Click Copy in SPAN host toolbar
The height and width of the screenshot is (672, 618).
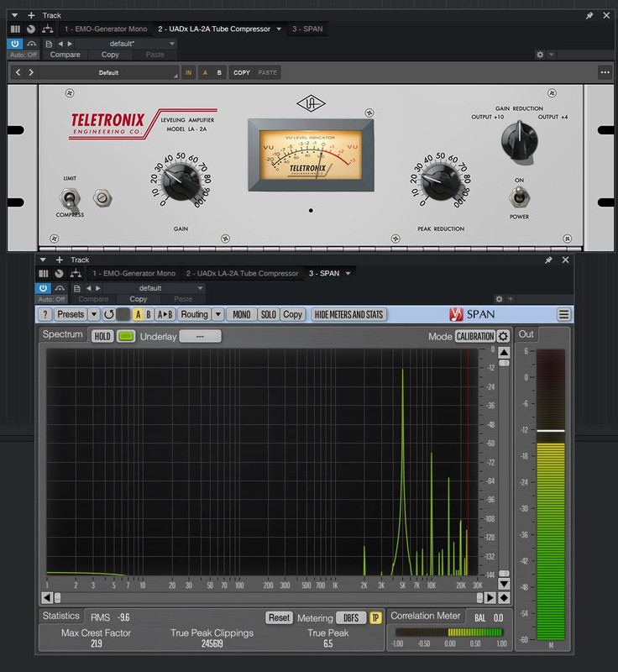click(139, 299)
